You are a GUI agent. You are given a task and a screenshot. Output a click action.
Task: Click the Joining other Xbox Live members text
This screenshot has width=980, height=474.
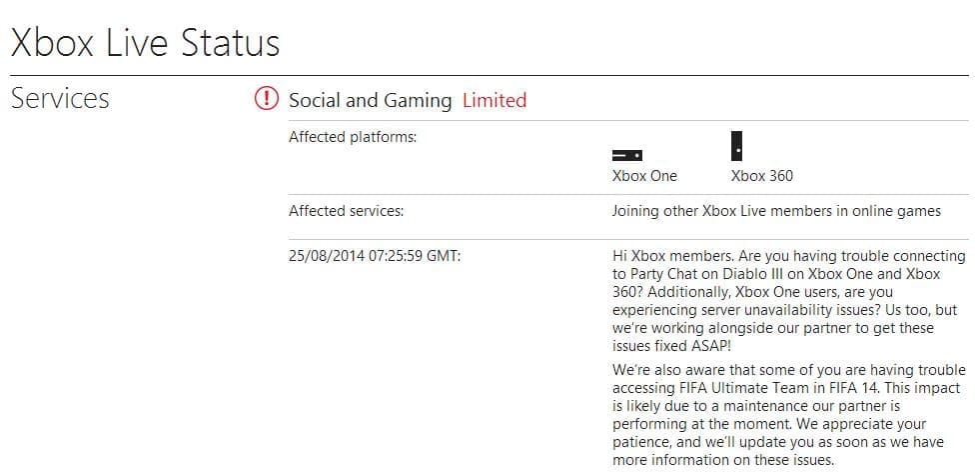tap(776, 211)
